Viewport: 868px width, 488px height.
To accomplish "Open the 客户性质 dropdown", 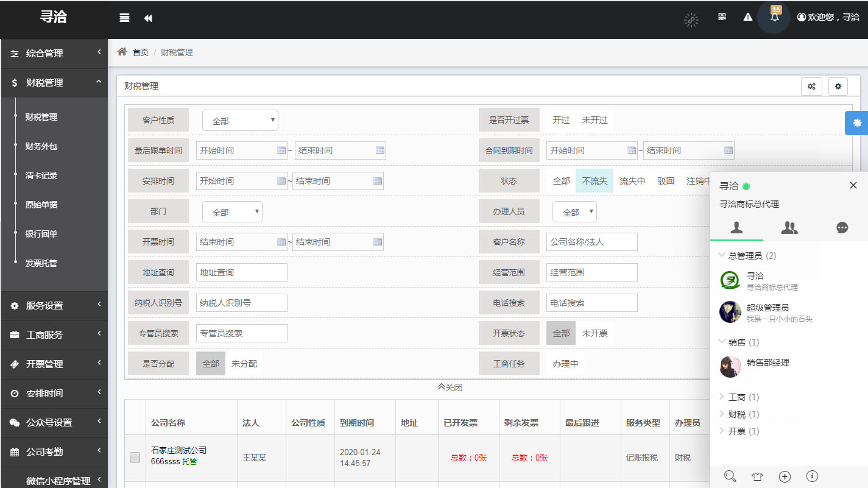I will click(x=240, y=121).
